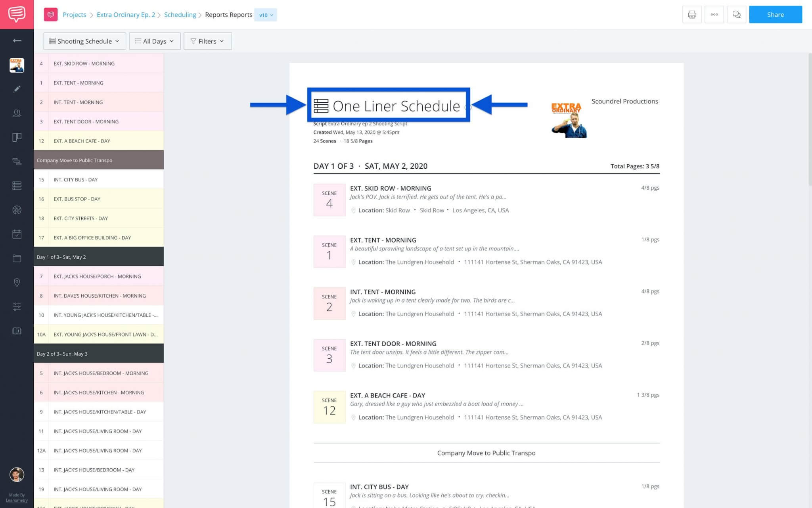The width and height of the screenshot is (812, 508).
Task: Navigate to Scheduling in breadcrumb
Action: tap(180, 15)
